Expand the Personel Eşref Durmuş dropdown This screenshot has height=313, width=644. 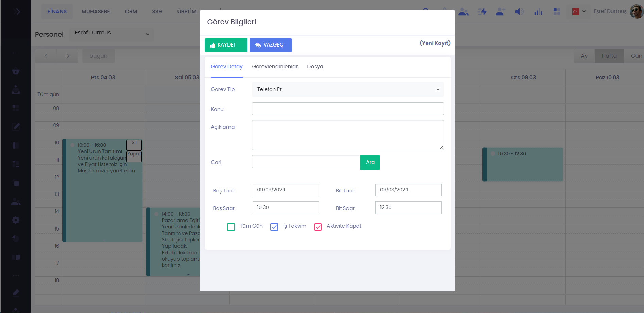(112, 34)
